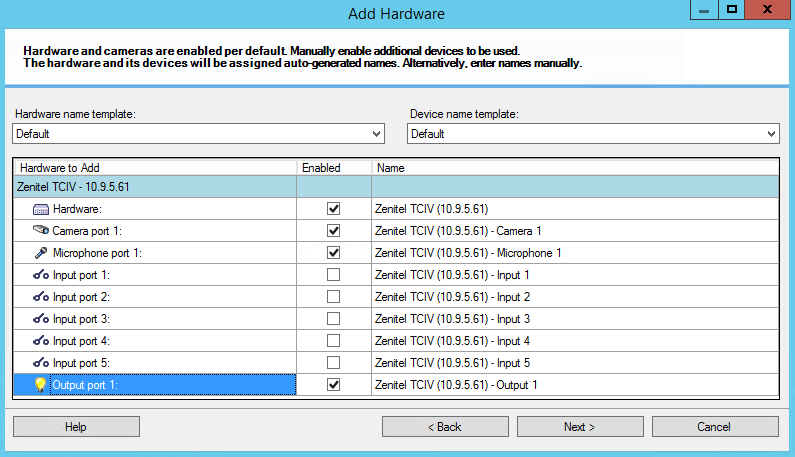The image size is (795, 457).
Task: Click the Hardware to Add column header
Action: (155, 168)
